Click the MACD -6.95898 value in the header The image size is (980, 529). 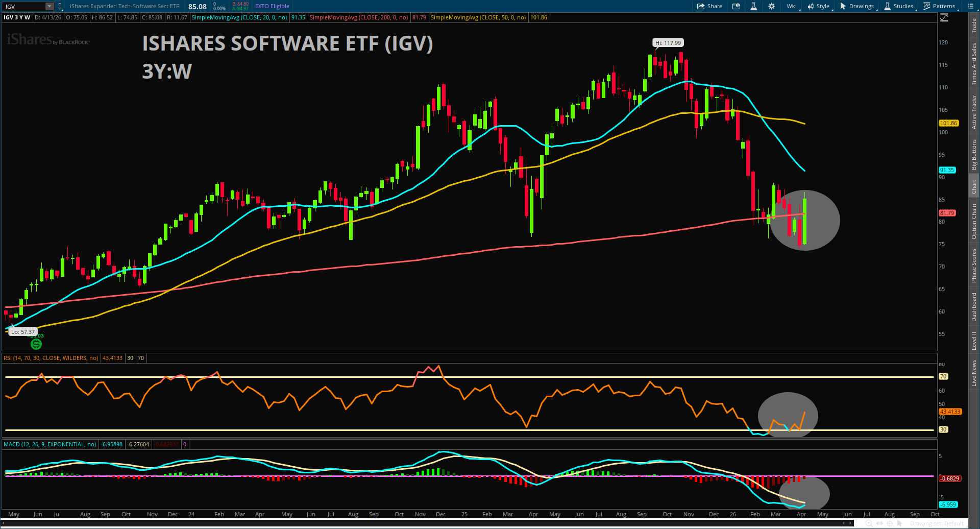[111, 444]
